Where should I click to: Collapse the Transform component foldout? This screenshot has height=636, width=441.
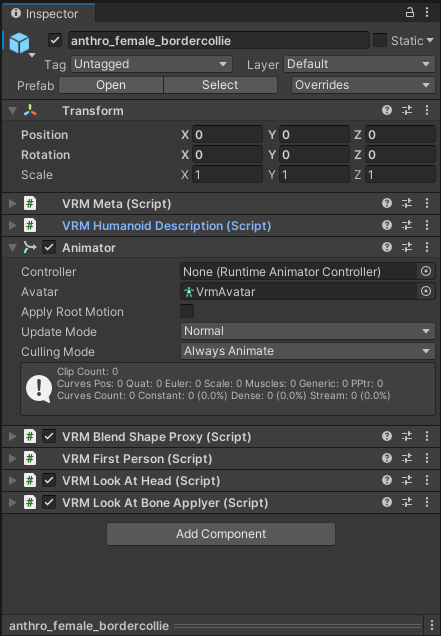click(x=13, y=110)
